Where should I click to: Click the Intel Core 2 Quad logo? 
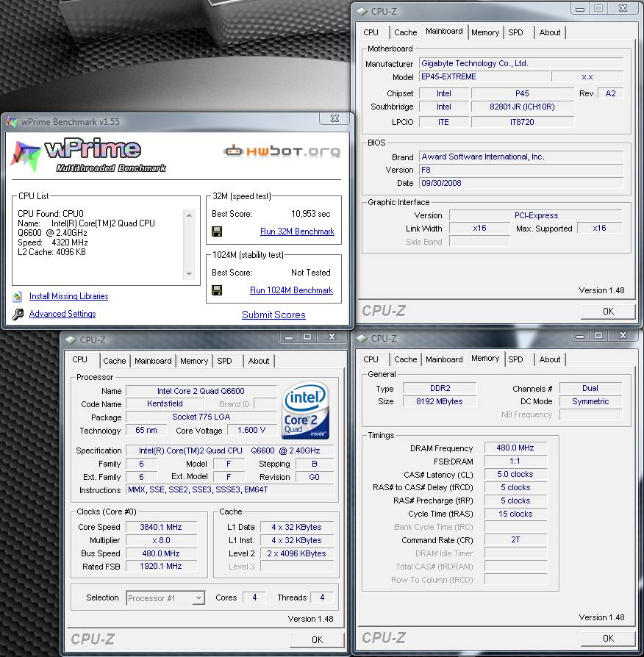click(x=306, y=410)
